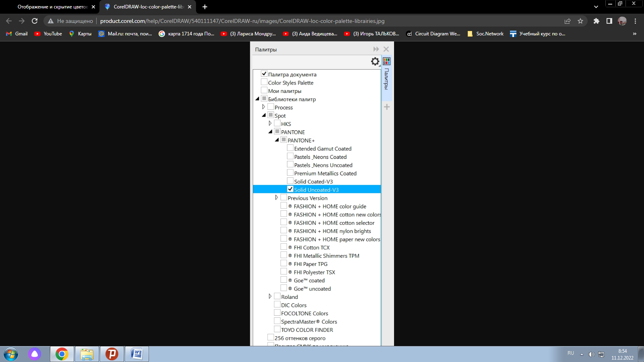Show hidden tray icons arrow
644x362 pixels.
click(x=582, y=354)
